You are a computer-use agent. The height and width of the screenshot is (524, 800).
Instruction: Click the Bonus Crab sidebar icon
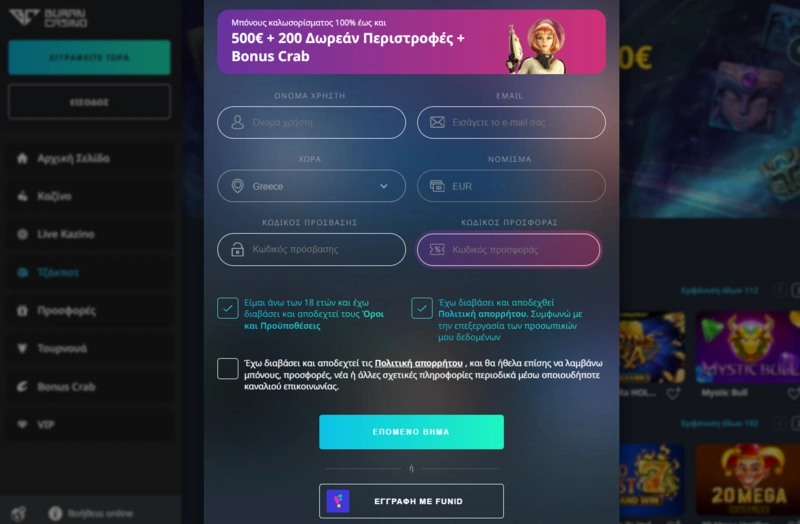(x=22, y=387)
